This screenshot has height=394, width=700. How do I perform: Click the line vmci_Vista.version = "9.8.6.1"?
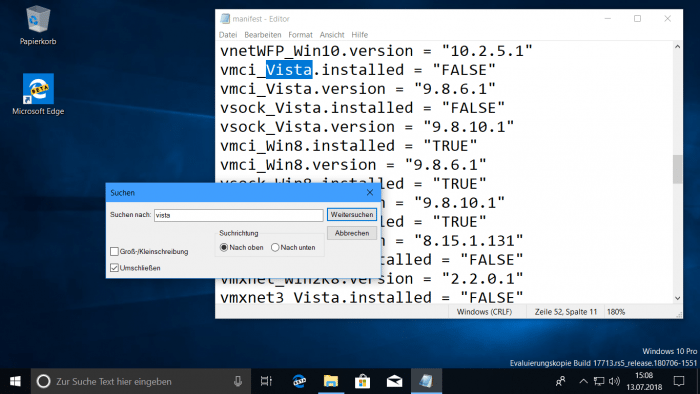coord(358,89)
